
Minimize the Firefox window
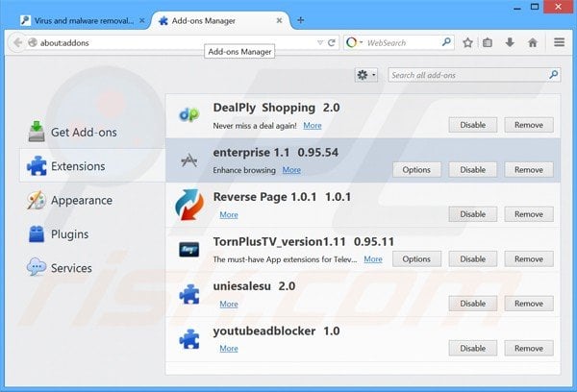tap(517, 8)
